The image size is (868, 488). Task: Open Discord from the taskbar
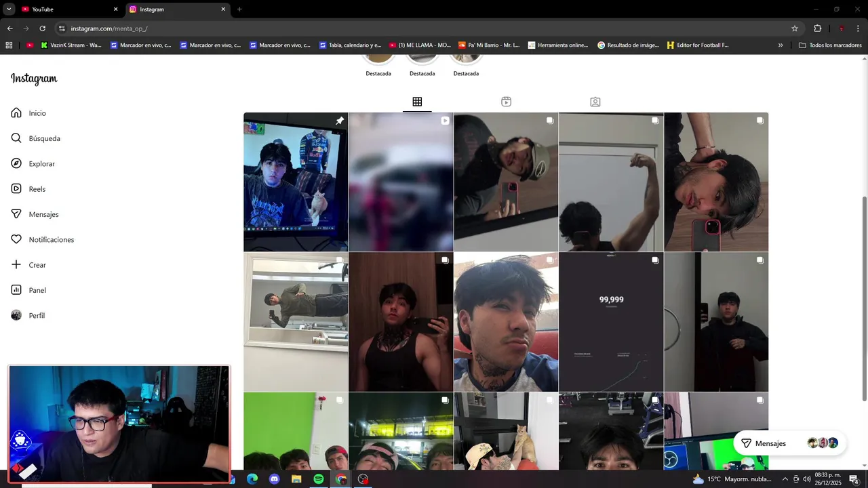(274, 479)
